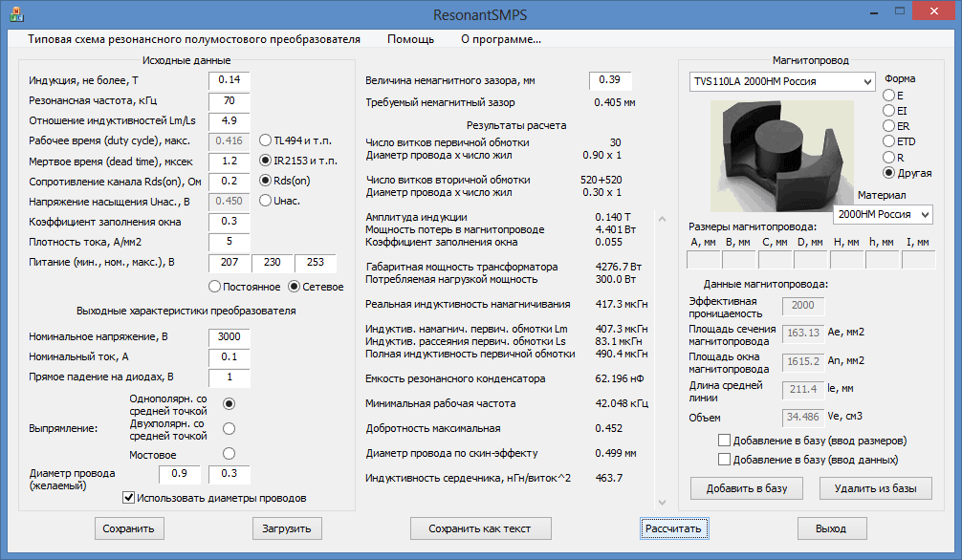Click Номинальное напряжение field 3000
The image size is (962, 560).
point(229,336)
